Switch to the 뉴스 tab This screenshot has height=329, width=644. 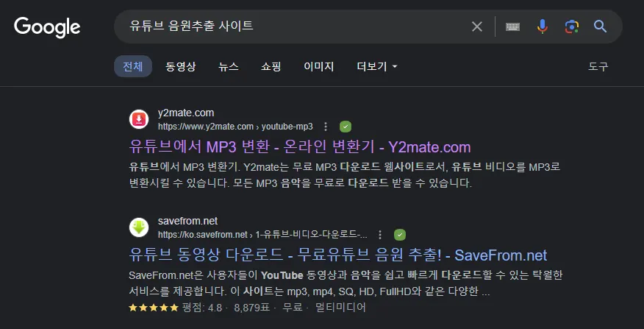point(229,67)
